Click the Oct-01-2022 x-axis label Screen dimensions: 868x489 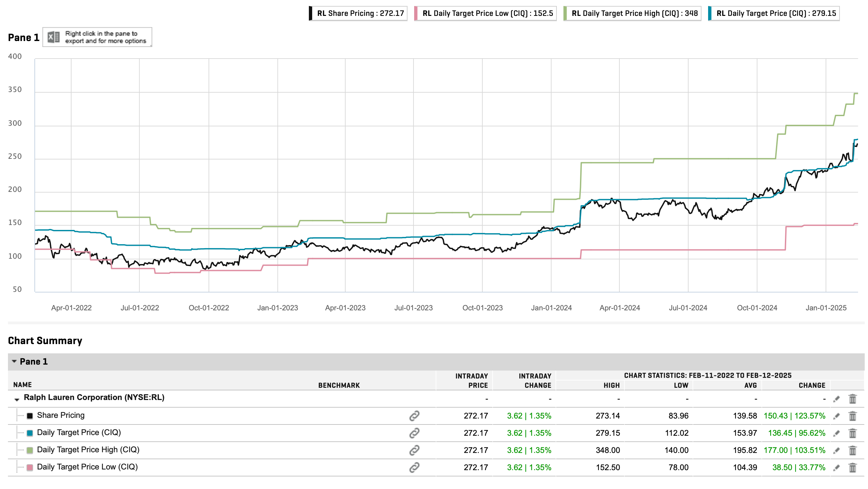(209, 308)
